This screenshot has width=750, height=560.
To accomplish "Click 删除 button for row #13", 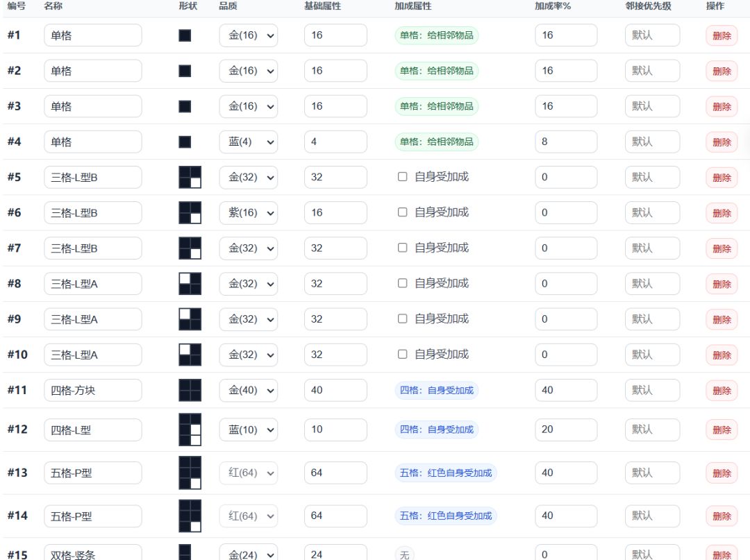I will [x=722, y=473].
